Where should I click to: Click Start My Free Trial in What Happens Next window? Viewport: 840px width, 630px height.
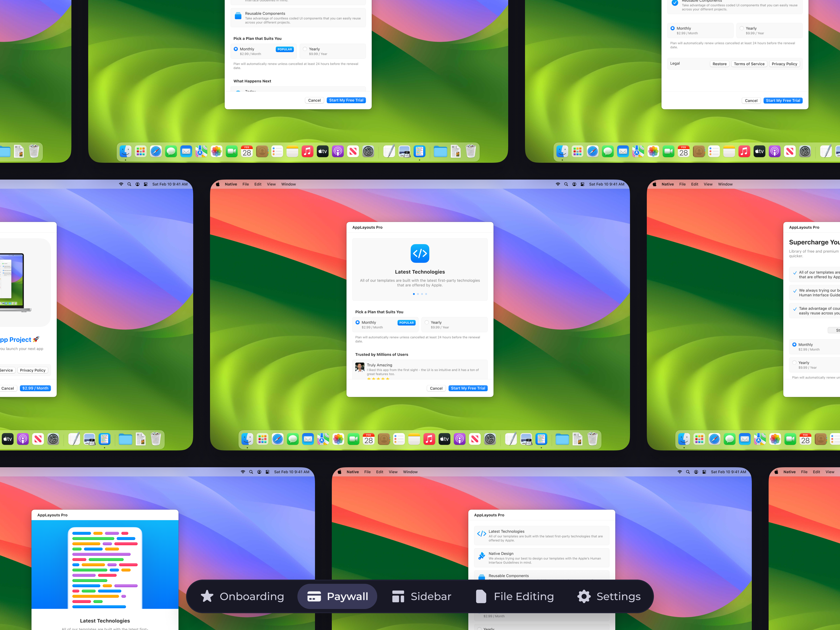tap(346, 100)
